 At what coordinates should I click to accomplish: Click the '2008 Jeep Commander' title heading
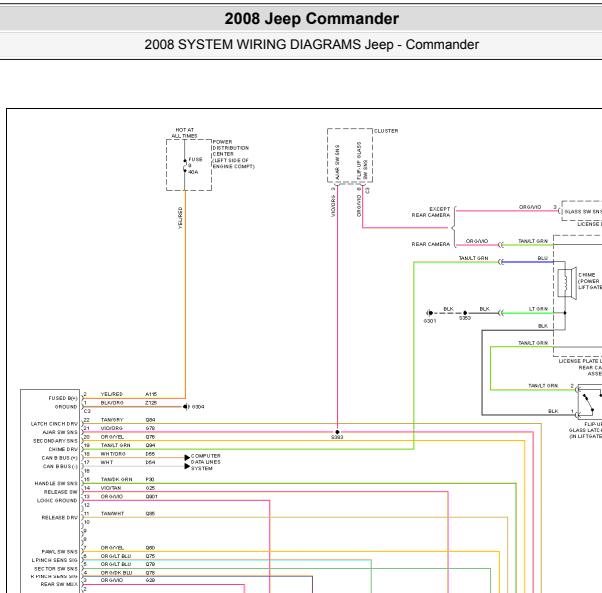(x=311, y=18)
